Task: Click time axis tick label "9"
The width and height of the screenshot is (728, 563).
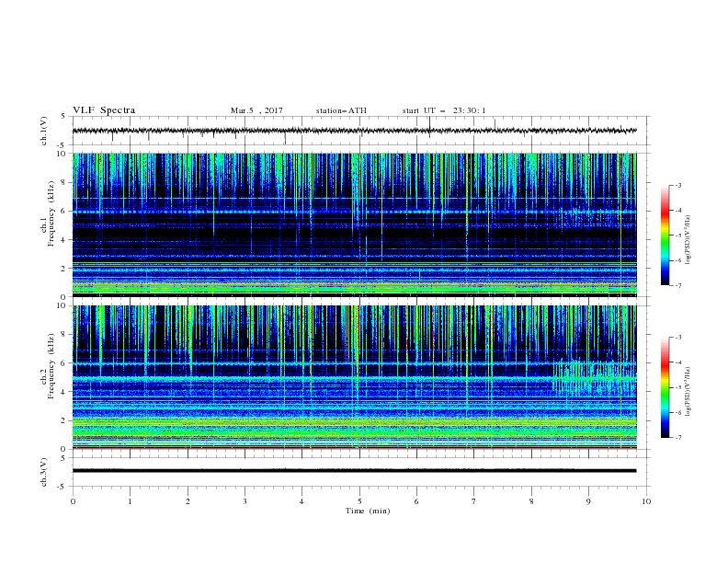Action: click(x=588, y=501)
